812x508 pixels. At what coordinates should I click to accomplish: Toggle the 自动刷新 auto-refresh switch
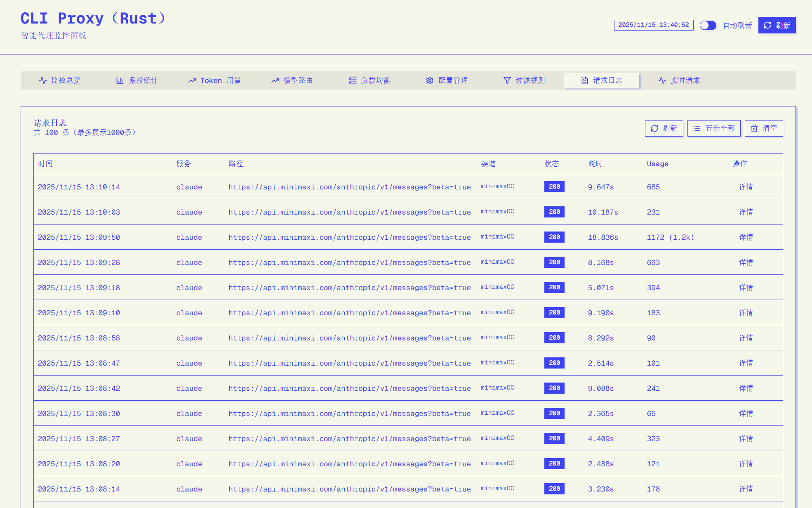point(708,25)
